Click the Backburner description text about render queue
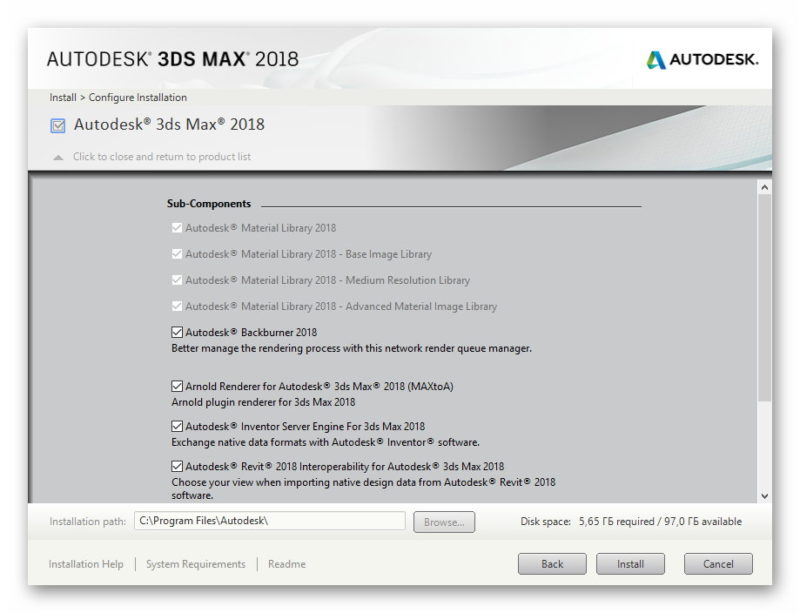 pos(351,348)
